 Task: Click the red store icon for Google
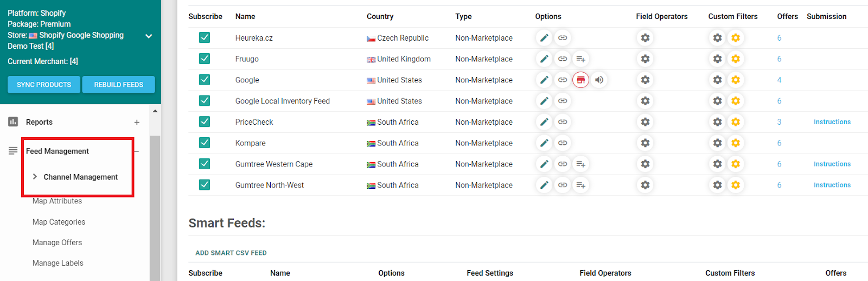point(580,80)
